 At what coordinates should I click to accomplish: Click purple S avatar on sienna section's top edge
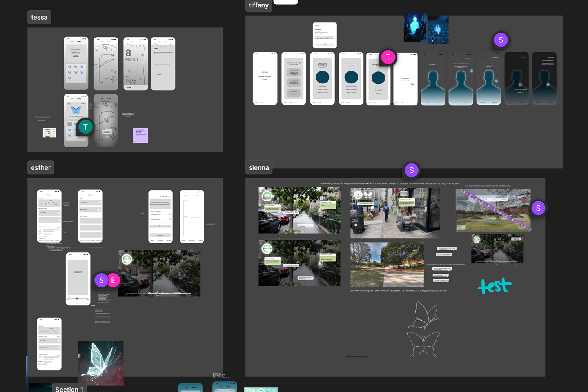tap(411, 170)
